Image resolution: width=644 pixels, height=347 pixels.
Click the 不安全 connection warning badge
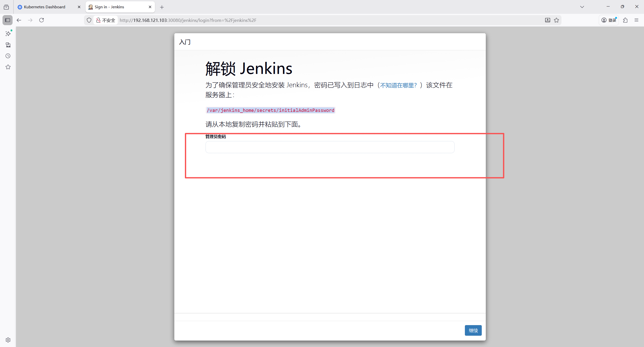point(106,20)
